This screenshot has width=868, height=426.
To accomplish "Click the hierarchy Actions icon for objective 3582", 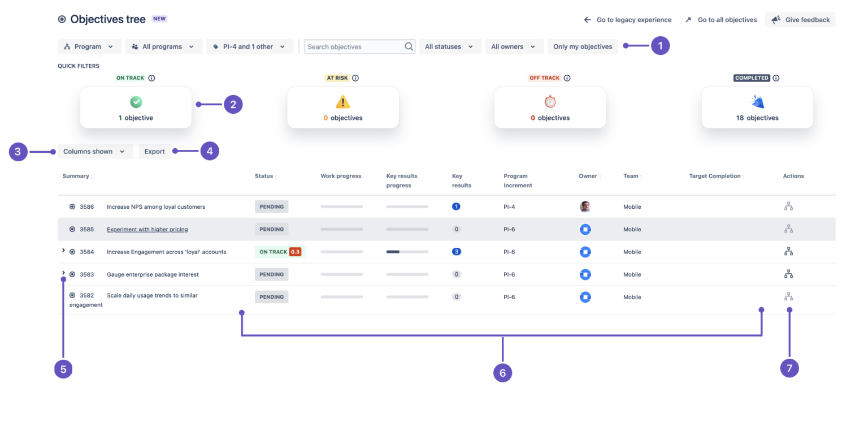I will click(789, 296).
